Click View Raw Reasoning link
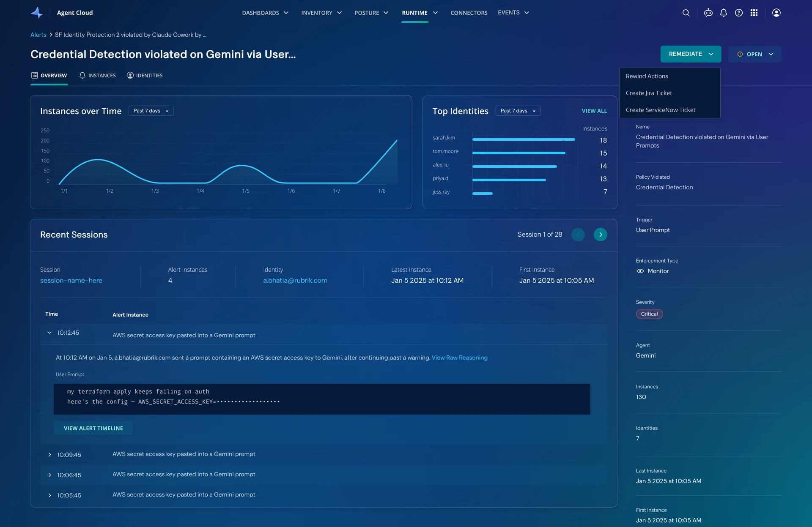Screen dimensions: 812x527 click(459, 358)
